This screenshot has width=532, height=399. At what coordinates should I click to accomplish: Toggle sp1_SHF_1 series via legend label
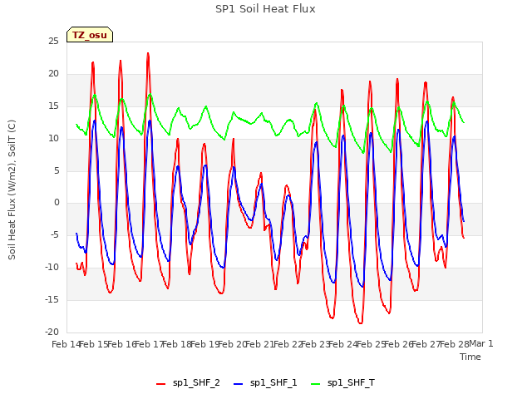coord(273,383)
